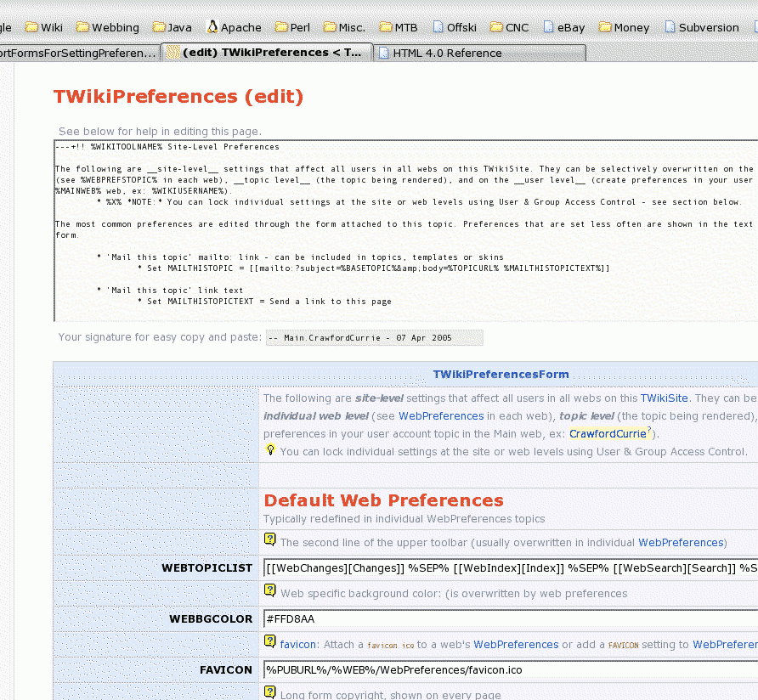The image size is (758, 700).
Task: Expand the Webbing bookmarks folder
Action: click(107, 27)
